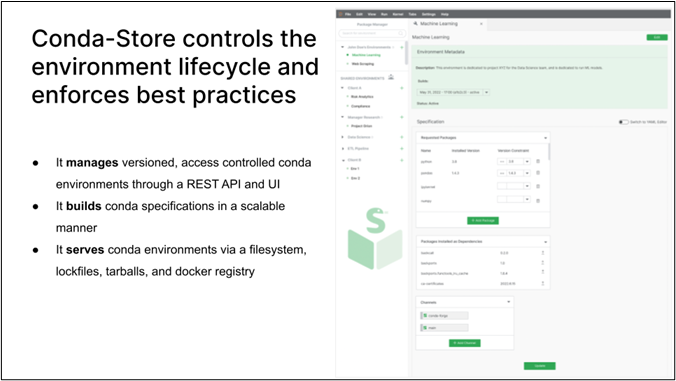The height and width of the screenshot is (381, 676).
Task: Select the conda-forge channel chip
Action: 444,316
